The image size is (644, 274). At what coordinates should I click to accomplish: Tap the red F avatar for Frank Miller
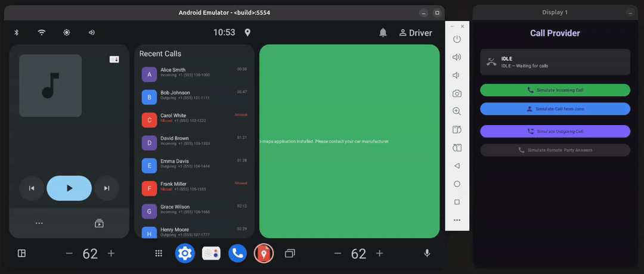click(150, 189)
